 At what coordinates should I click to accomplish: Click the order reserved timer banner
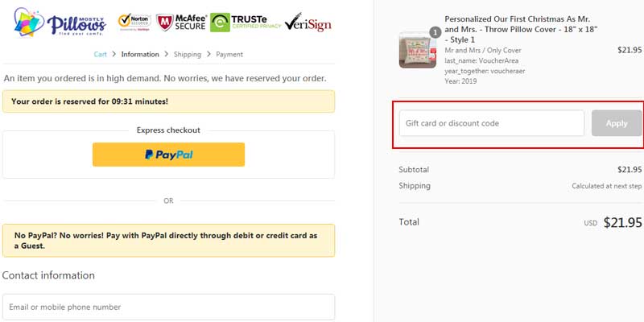(x=168, y=101)
